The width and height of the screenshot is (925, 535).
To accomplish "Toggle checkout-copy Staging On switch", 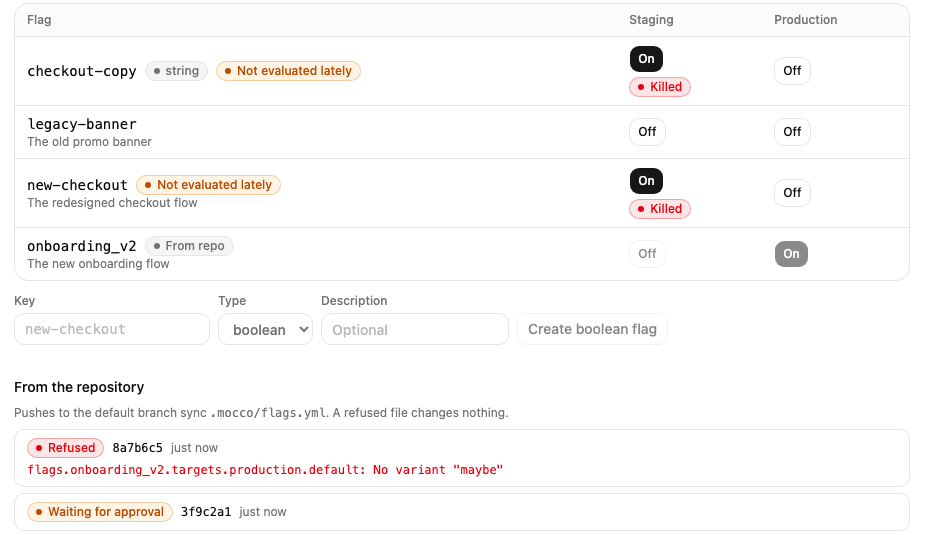I will click(646, 59).
